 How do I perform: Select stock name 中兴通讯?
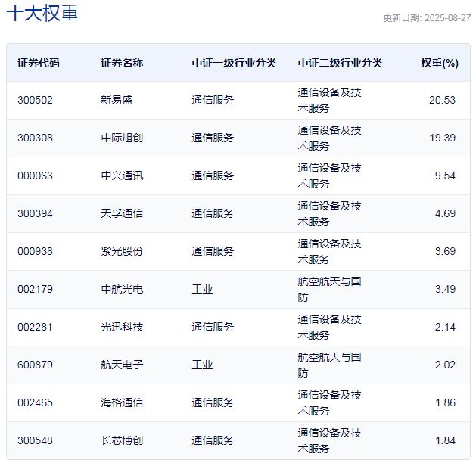click(122, 176)
